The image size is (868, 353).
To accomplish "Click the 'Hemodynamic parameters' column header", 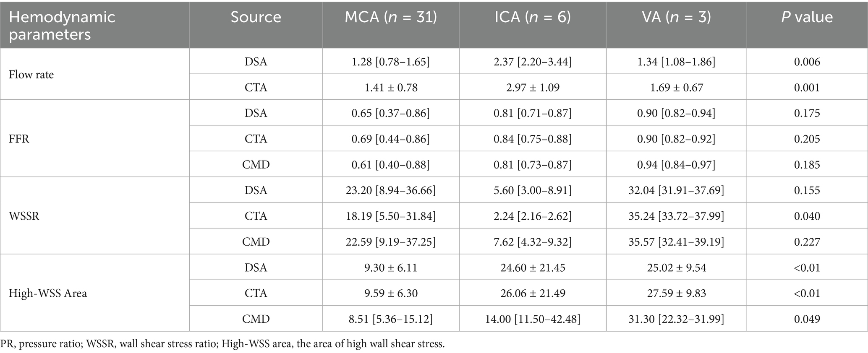I will [x=62, y=25].
